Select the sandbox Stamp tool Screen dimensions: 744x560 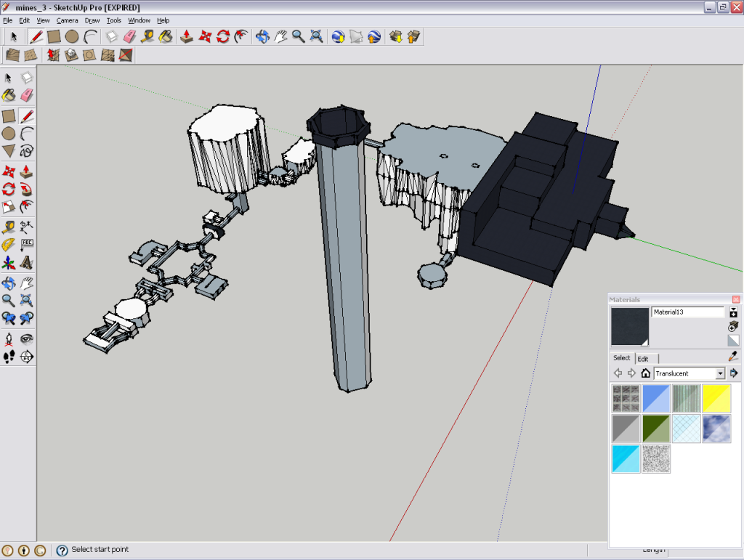coord(70,55)
